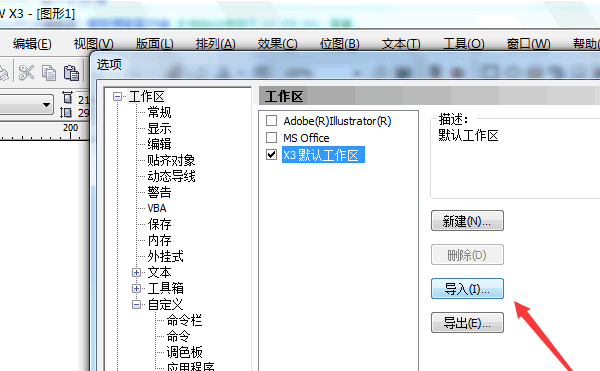Select the 文本 tree item label
Image resolution: width=600 pixels, height=371 pixels.
[159, 272]
